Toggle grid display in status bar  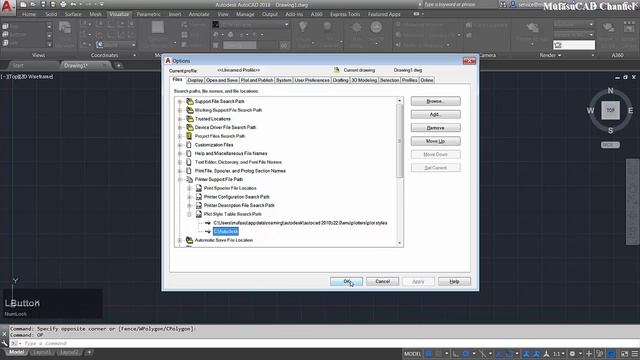429,353
